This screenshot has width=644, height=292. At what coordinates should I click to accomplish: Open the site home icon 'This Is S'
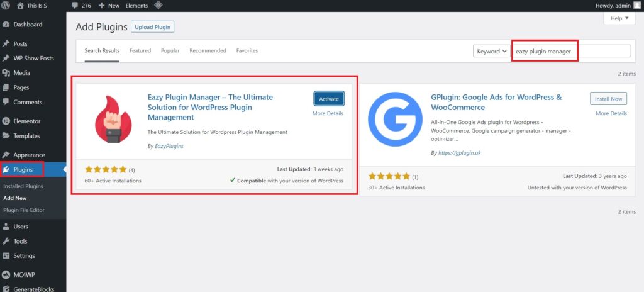(x=20, y=5)
